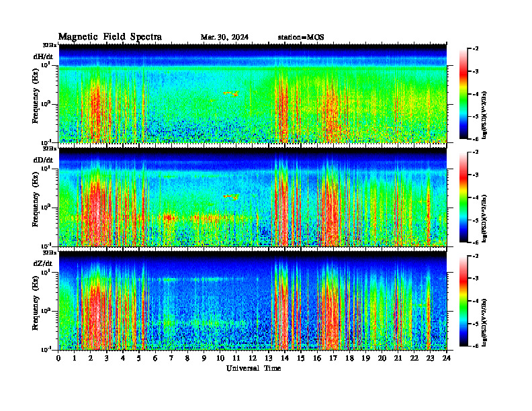Viewport: 532px width, 411px height.
Task: Click the color scale bar beside dZ/dt panel
Action: pyautogui.click(x=463, y=300)
